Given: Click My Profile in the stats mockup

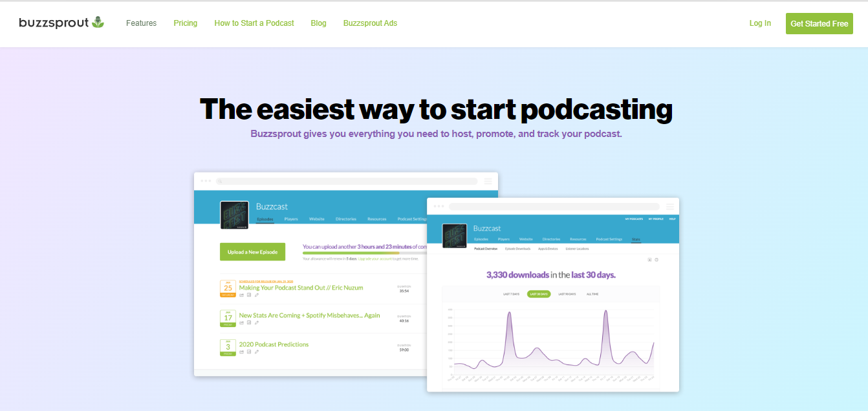Looking at the screenshot, I should [655, 219].
